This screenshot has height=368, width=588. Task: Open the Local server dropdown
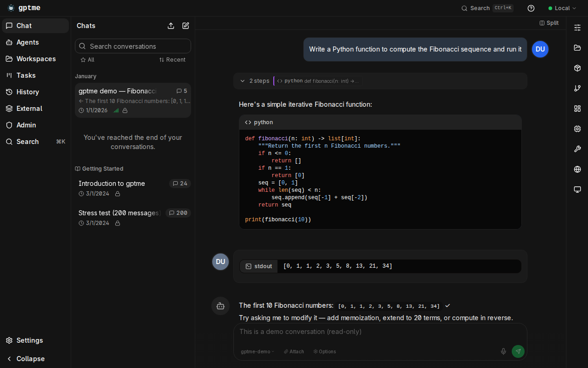point(562,8)
